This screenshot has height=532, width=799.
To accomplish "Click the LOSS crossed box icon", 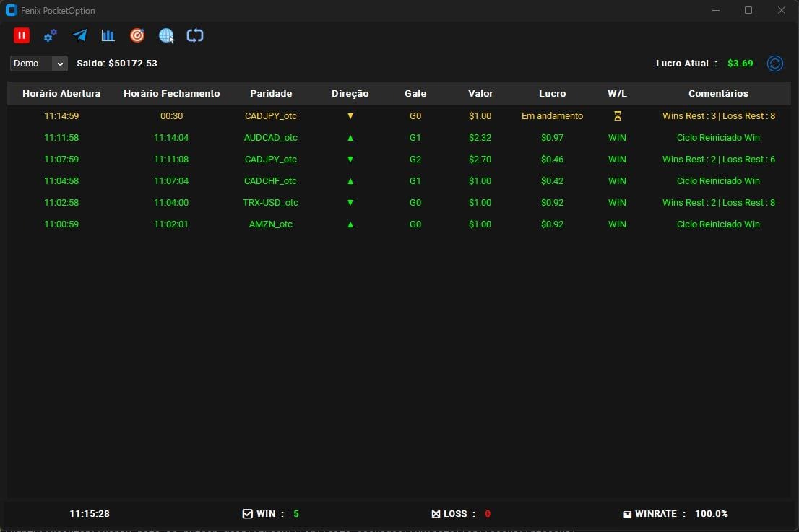I will 436,514.
